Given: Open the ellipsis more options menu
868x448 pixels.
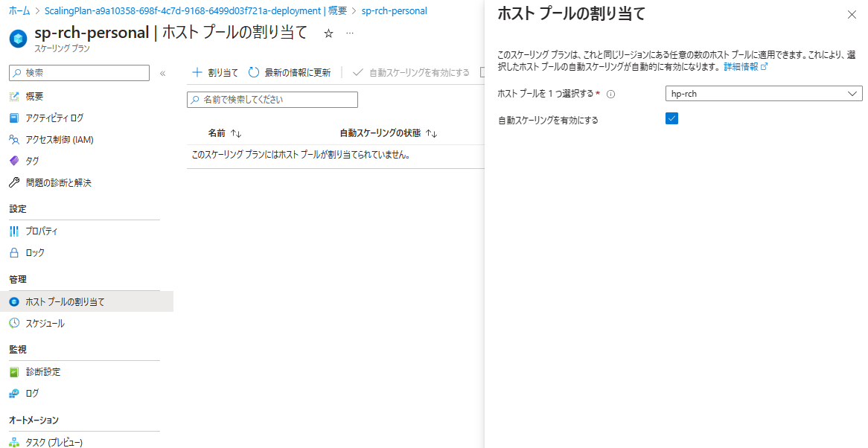Looking at the screenshot, I should point(350,33).
